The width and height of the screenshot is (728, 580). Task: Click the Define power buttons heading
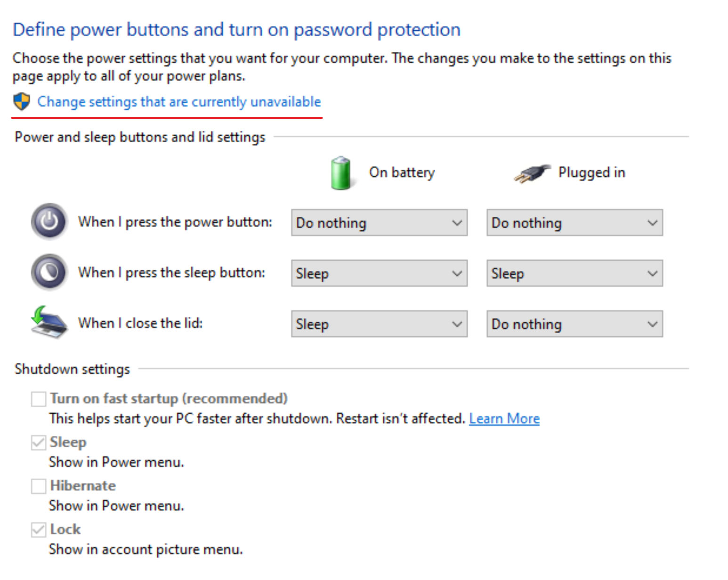click(x=236, y=29)
